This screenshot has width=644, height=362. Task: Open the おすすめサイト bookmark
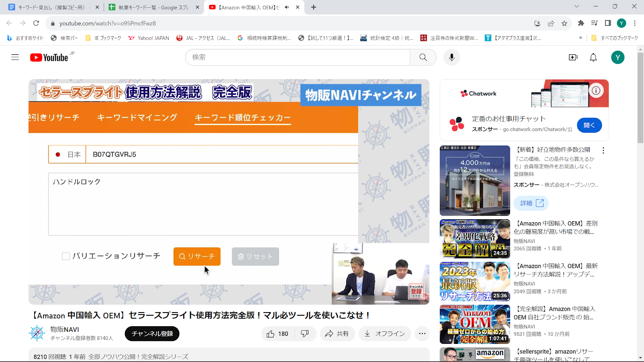tap(25, 38)
